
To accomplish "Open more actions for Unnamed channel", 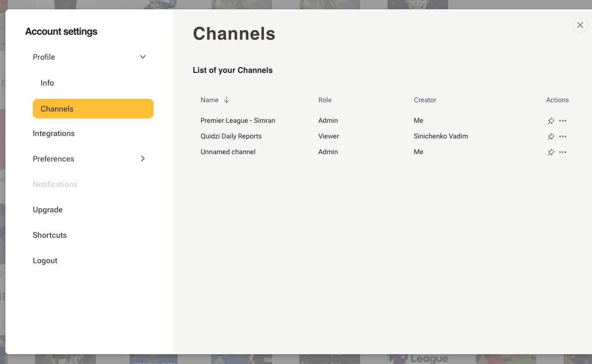I will pos(563,152).
